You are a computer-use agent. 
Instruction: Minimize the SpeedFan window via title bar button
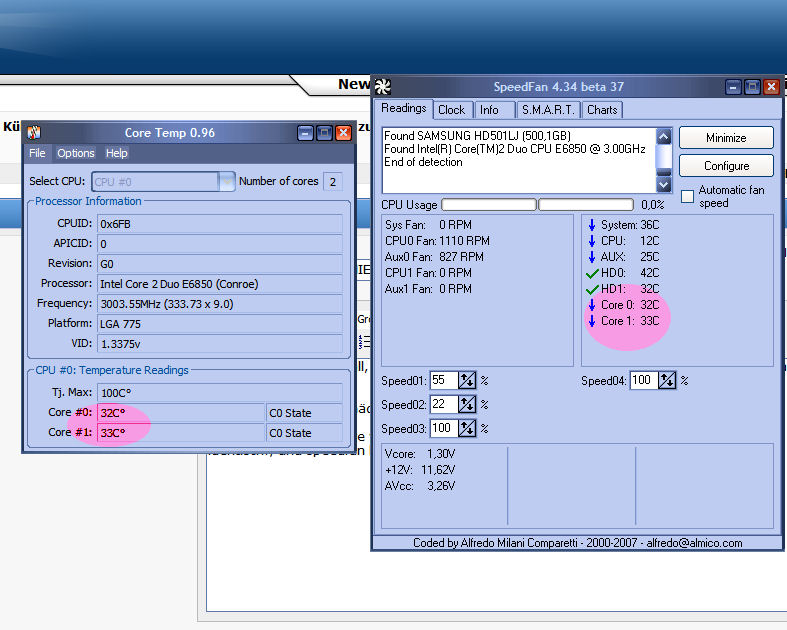(x=733, y=87)
